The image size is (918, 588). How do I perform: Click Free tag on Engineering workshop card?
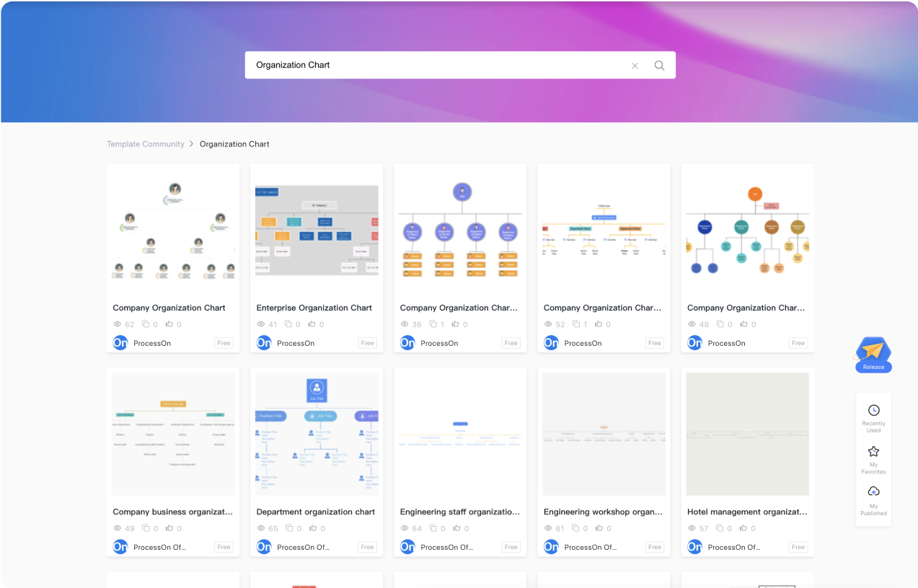(x=655, y=547)
